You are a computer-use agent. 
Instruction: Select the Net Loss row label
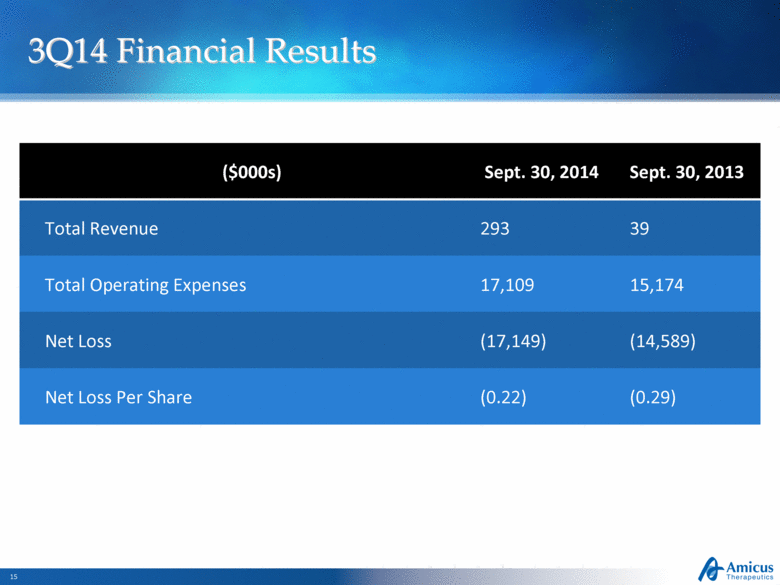coord(78,340)
